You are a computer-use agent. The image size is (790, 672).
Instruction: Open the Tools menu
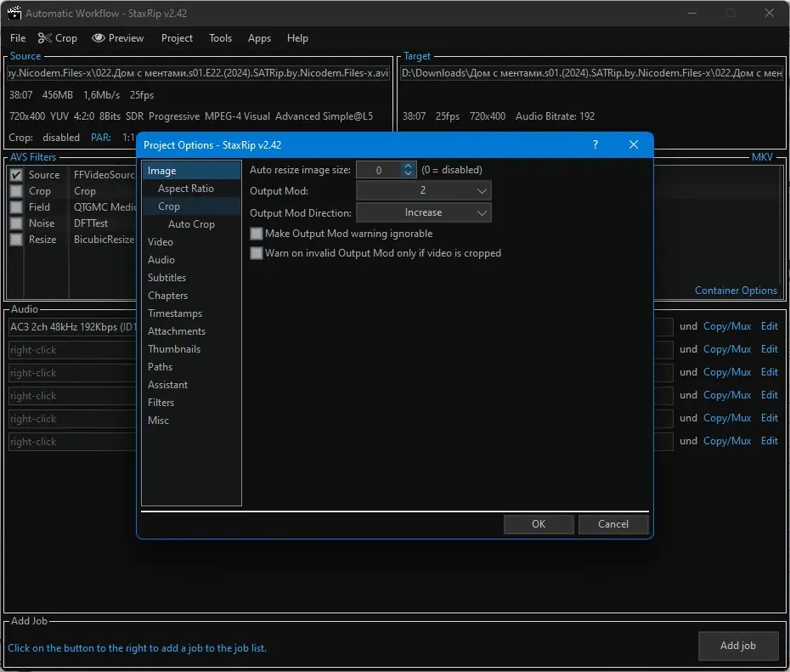pyautogui.click(x=220, y=38)
